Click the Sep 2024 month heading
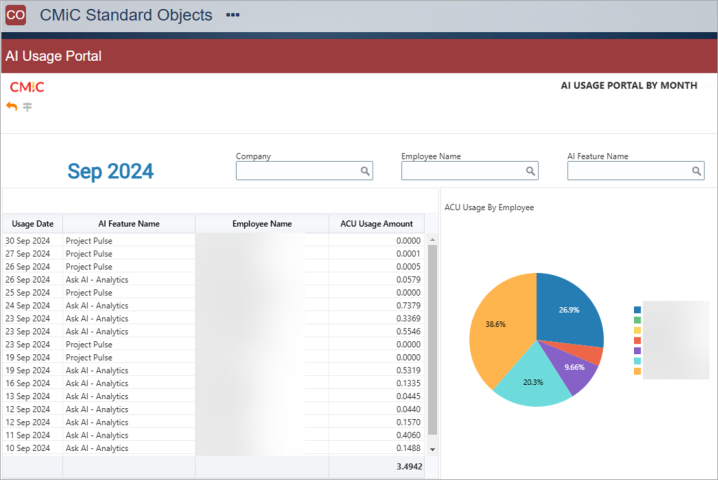Screen dimensions: 718x480 tap(110, 171)
